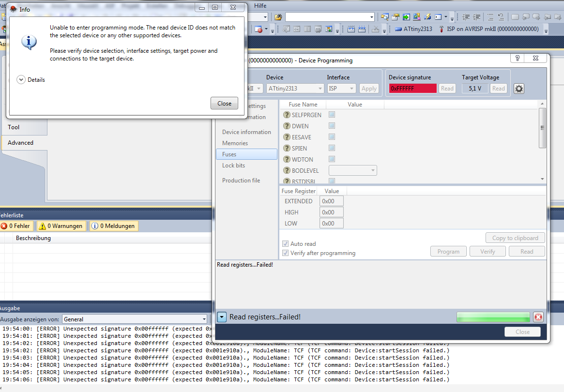This screenshot has width=564, height=392.
Task: Open Device Programming settings gear icon
Action: point(518,89)
